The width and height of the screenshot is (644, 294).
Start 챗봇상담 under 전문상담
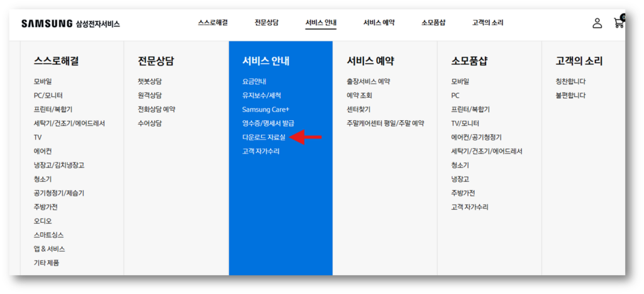click(x=150, y=81)
